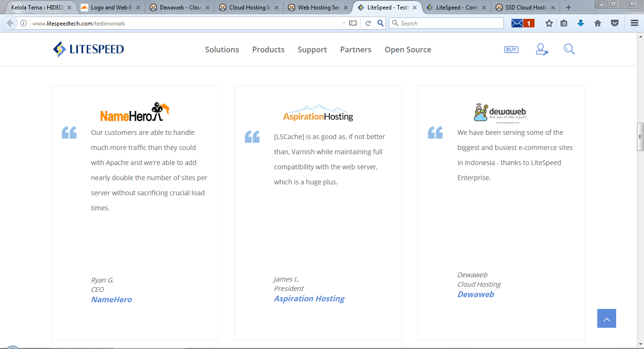
Task: Switch to the Web Hosting Ser tab
Action: (x=317, y=8)
